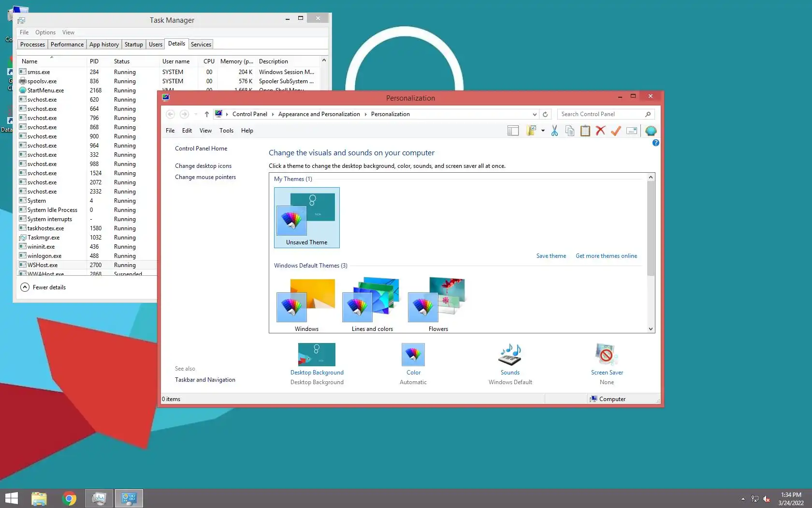Click the themes list scroll down arrow
Image resolution: width=812 pixels, height=508 pixels.
(651, 329)
